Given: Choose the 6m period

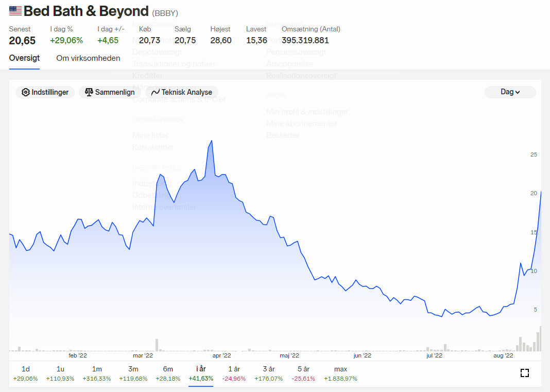Looking at the screenshot, I should 168,373.
